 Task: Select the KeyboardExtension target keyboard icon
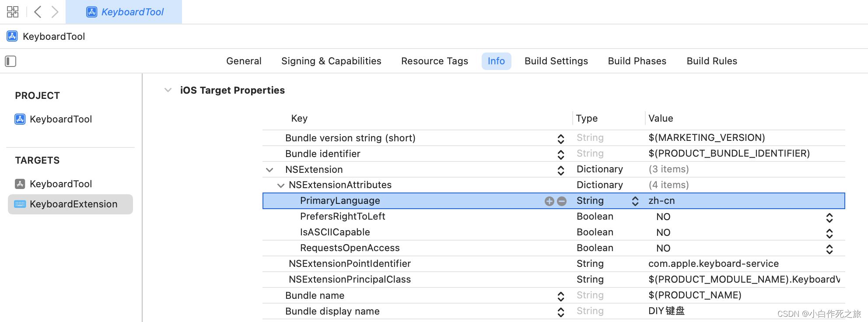coord(20,204)
